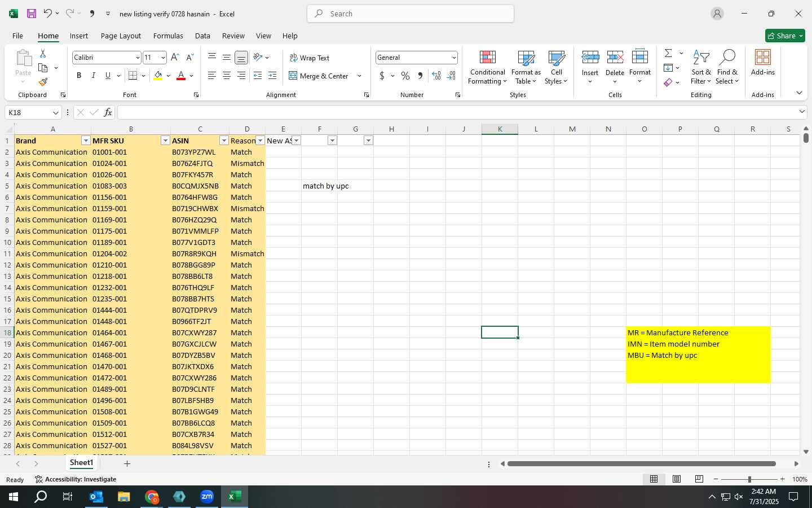Expand Merge & Center options arrow
The image size is (812, 508).
(x=359, y=76)
